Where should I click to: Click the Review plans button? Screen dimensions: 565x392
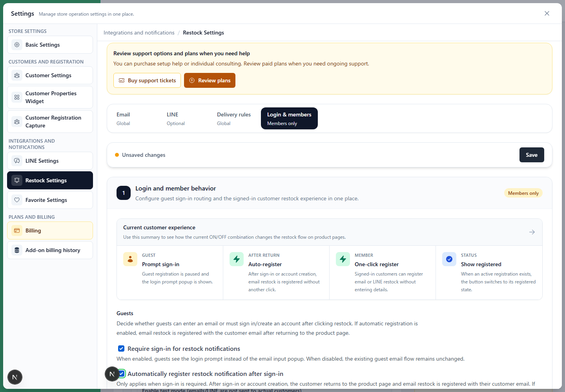click(210, 80)
